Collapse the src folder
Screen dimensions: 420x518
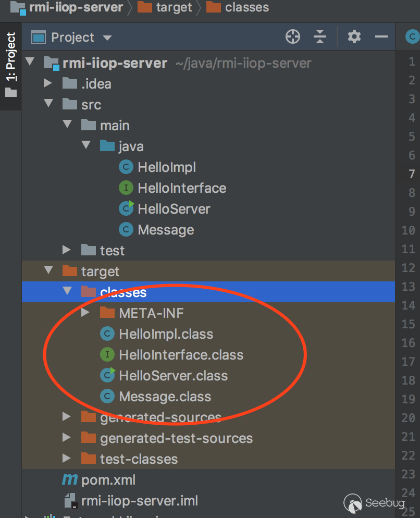[x=48, y=104]
